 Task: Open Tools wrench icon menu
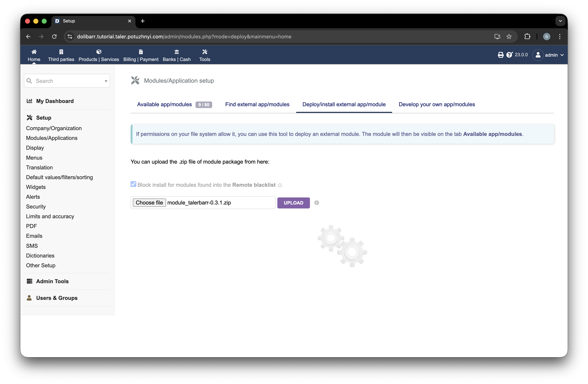205,52
